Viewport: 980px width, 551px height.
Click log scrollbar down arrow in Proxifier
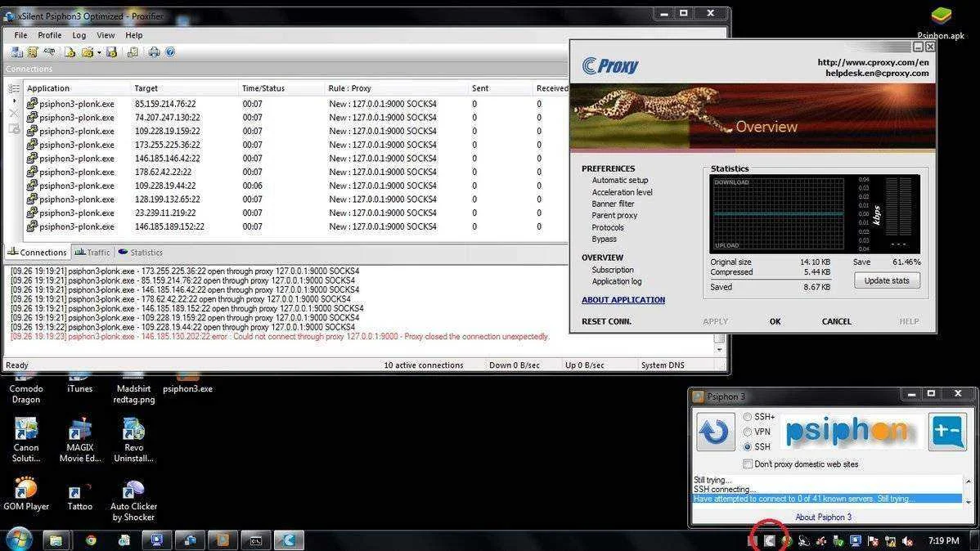click(x=719, y=350)
